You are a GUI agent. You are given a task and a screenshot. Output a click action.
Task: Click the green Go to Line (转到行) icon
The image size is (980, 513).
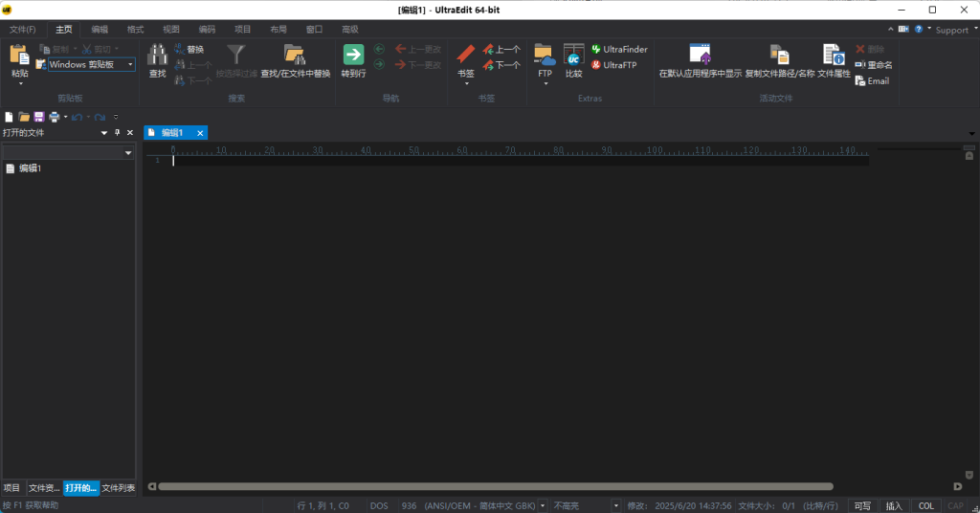(x=353, y=55)
